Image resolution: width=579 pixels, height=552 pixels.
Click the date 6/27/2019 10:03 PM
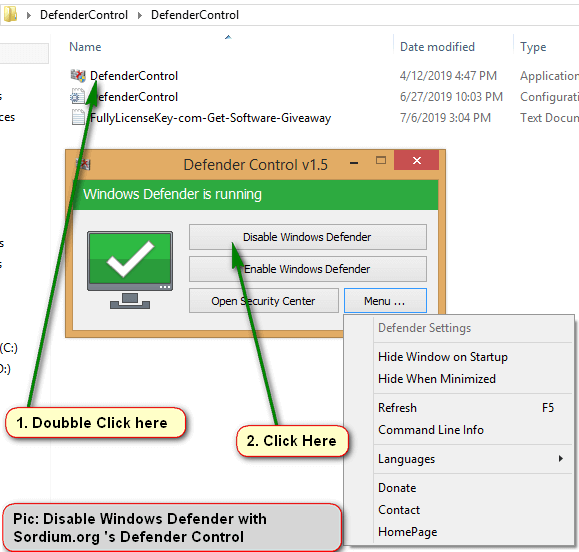pos(451,97)
